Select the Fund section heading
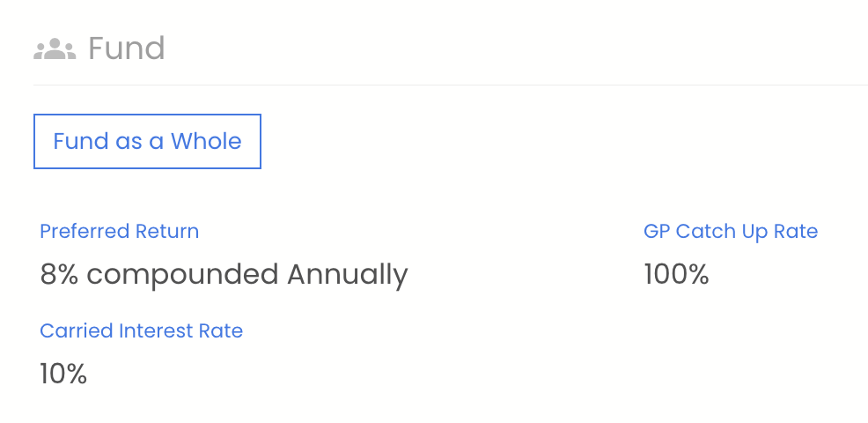This screenshot has width=868, height=423. point(127,48)
